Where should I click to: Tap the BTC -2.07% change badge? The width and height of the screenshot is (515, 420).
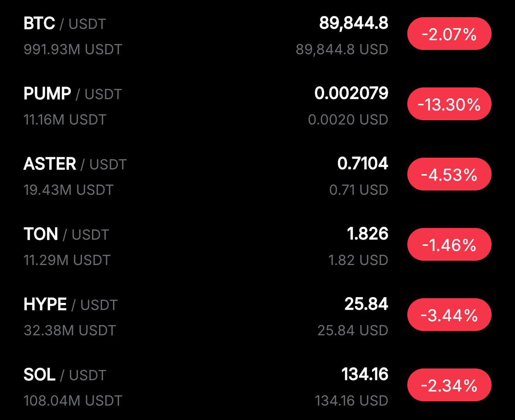coord(449,34)
